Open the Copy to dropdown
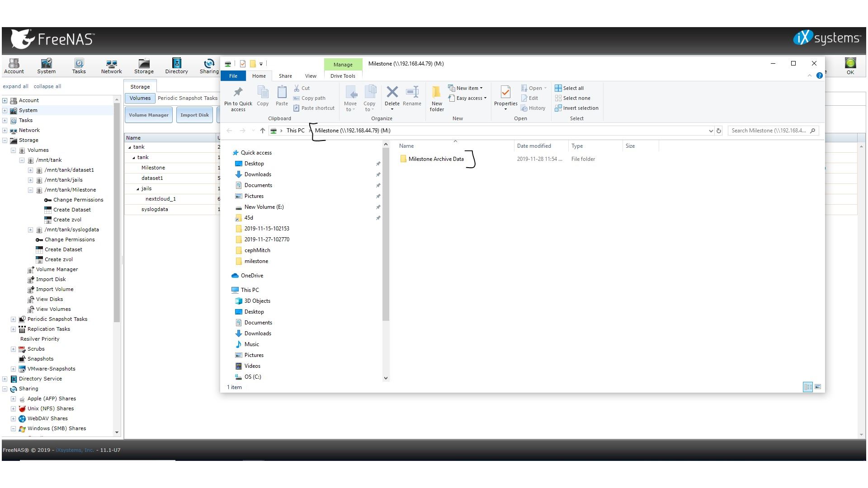Image resolution: width=868 pixels, height=488 pixels. 369,99
